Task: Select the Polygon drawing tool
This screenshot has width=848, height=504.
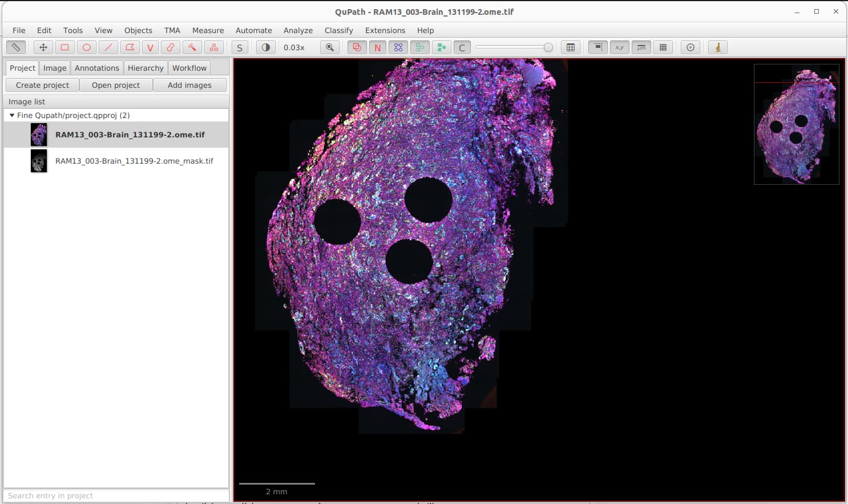Action: click(x=129, y=47)
